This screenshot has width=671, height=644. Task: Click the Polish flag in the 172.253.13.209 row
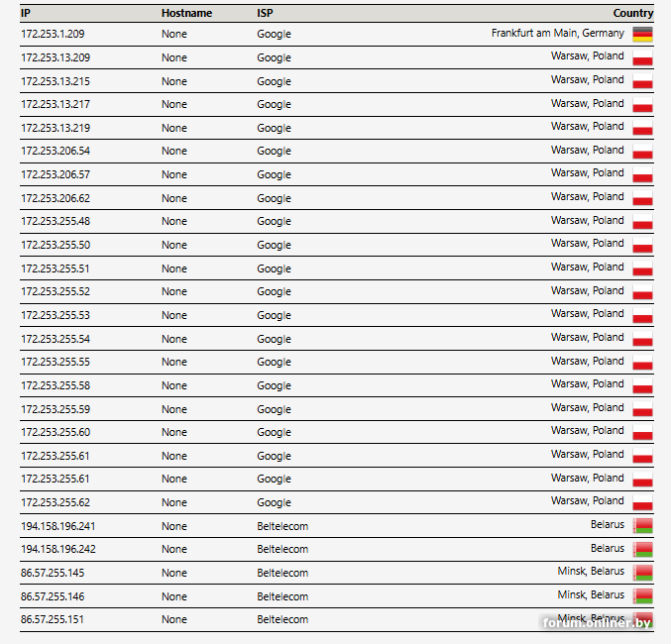[642, 57]
